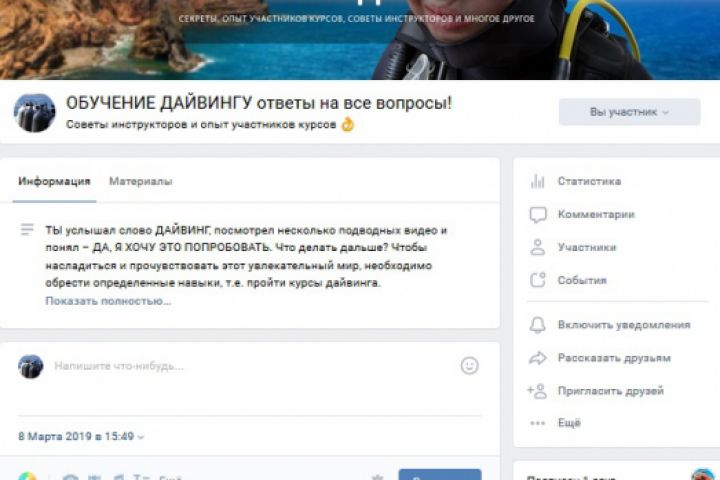Click the Напишите что-нибудь text field
Image resolution: width=720 pixels, height=480 pixels.
coord(253,366)
